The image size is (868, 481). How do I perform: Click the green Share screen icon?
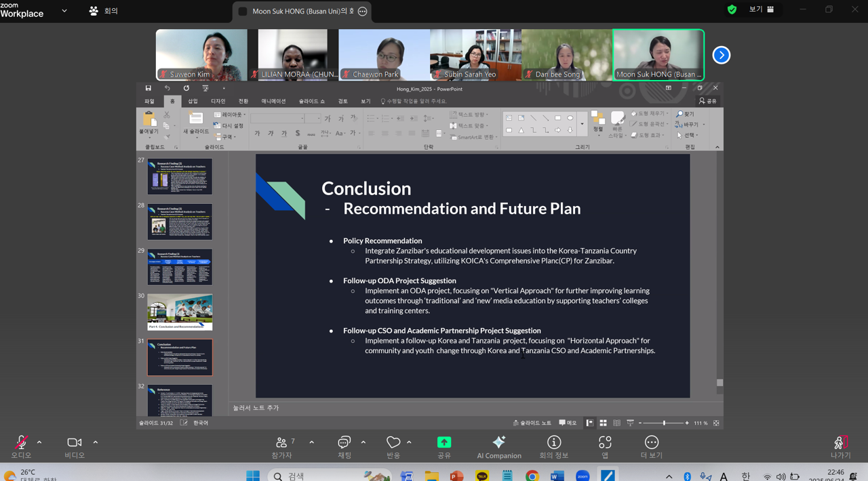point(444,442)
